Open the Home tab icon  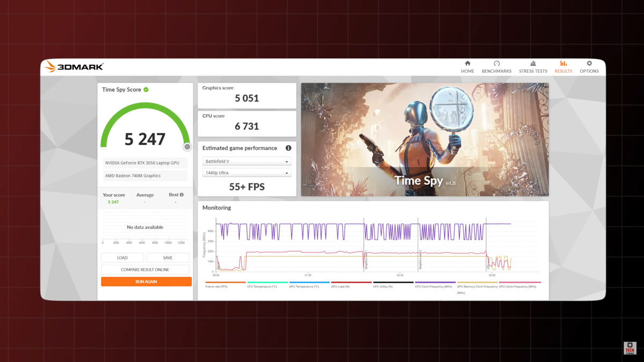click(x=467, y=63)
